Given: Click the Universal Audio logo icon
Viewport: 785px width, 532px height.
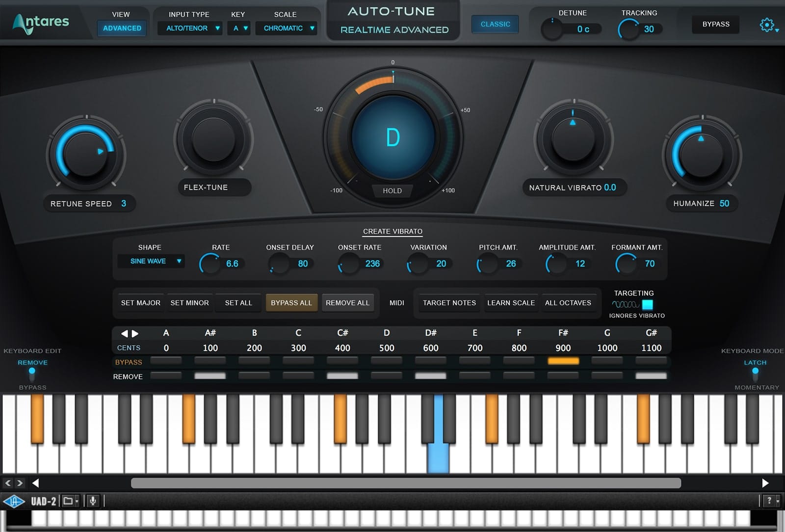Looking at the screenshot, I should pyautogui.click(x=14, y=501).
